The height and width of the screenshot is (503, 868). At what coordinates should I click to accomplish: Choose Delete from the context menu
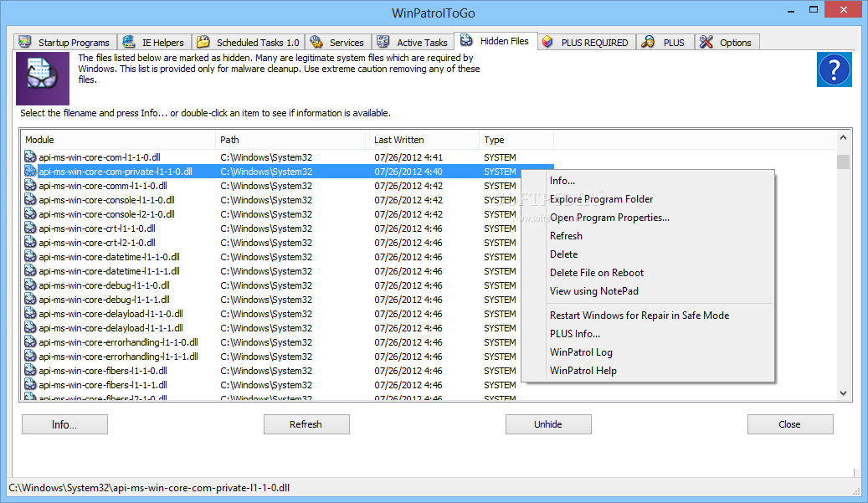(x=648, y=254)
